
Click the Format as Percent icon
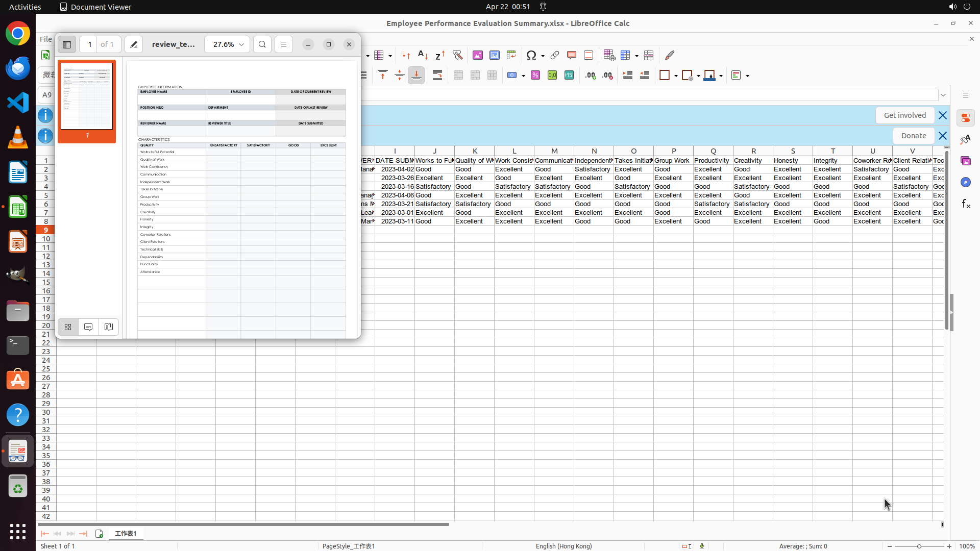point(535,76)
